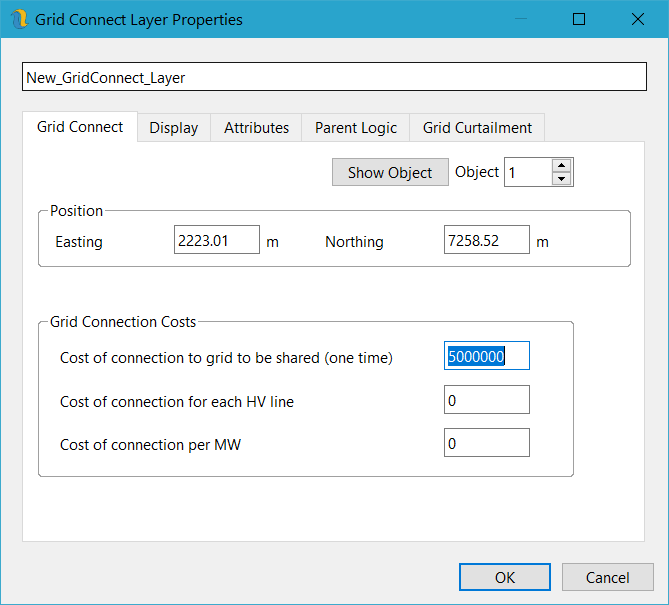Switch to the Display tab

click(174, 128)
